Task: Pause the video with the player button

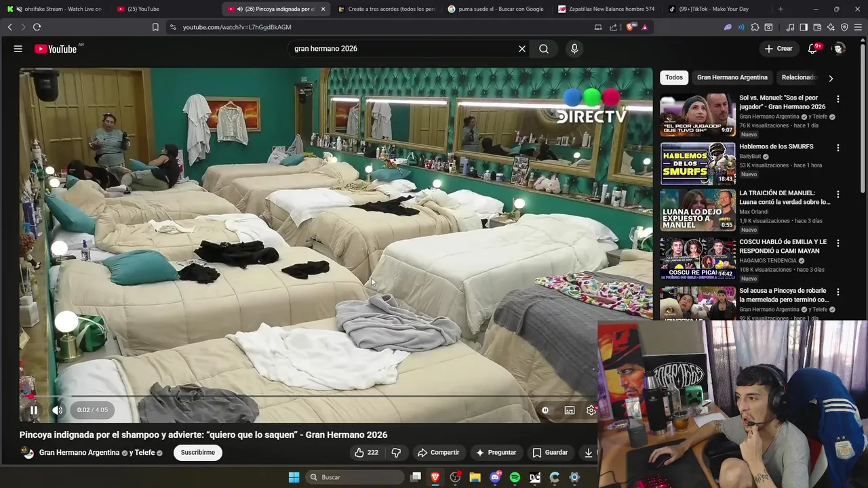Action: click(33, 410)
